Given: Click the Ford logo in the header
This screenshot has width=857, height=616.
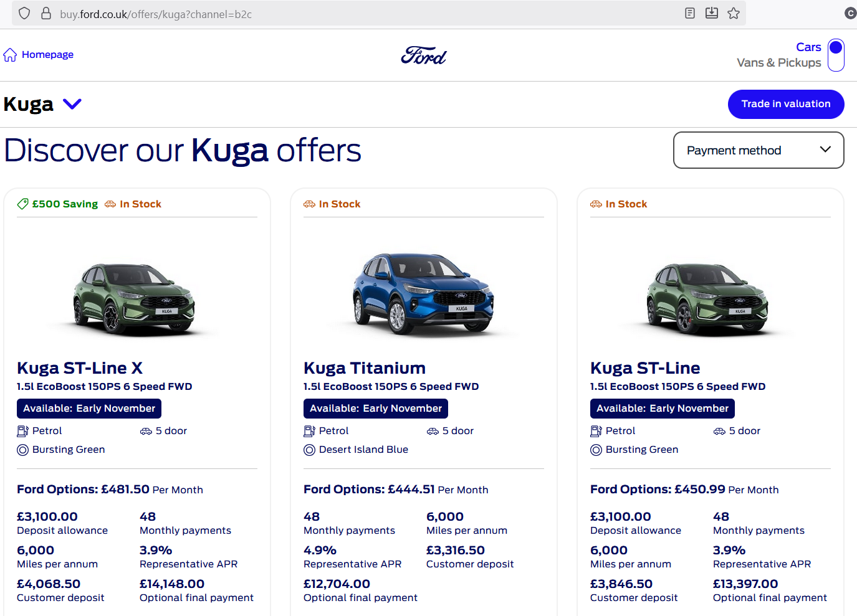Looking at the screenshot, I should 424,55.
